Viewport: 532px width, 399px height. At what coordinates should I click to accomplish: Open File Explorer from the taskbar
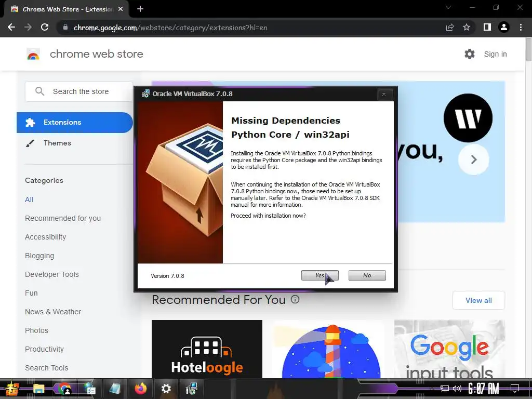38,389
